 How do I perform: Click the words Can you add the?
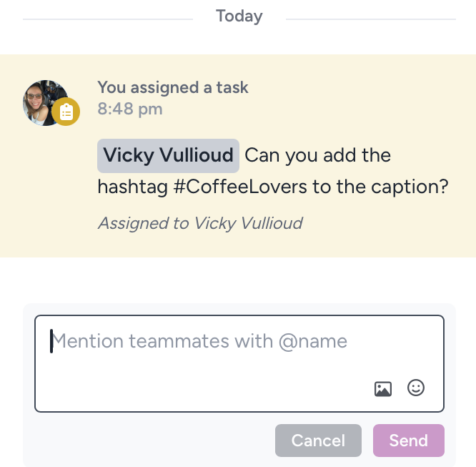coord(318,155)
